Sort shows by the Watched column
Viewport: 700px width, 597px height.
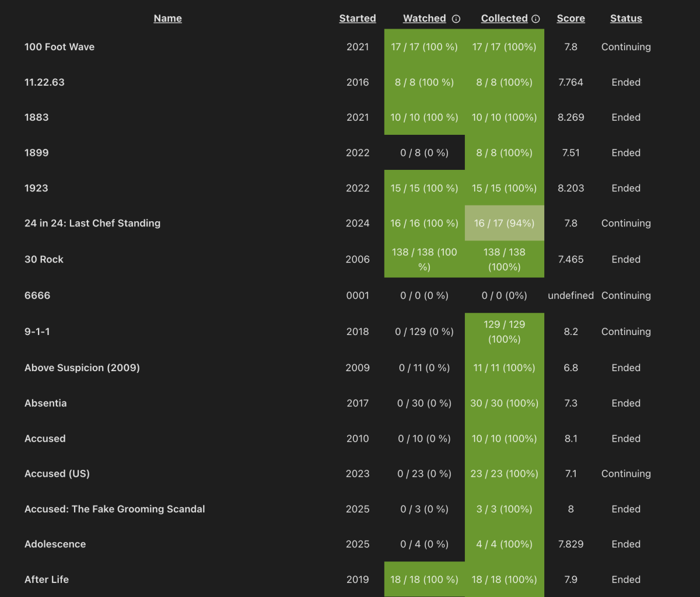[x=424, y=18]
